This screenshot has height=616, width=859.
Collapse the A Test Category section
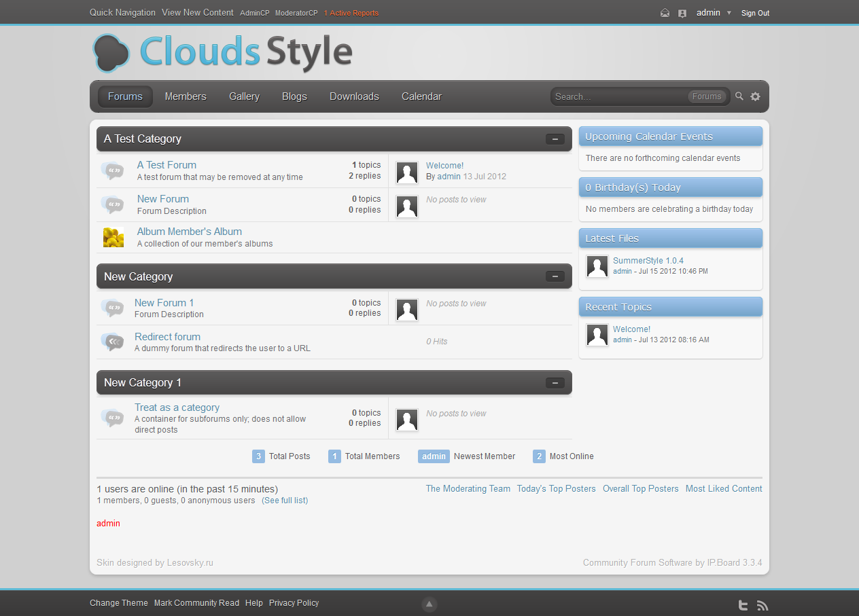[555, 139]
